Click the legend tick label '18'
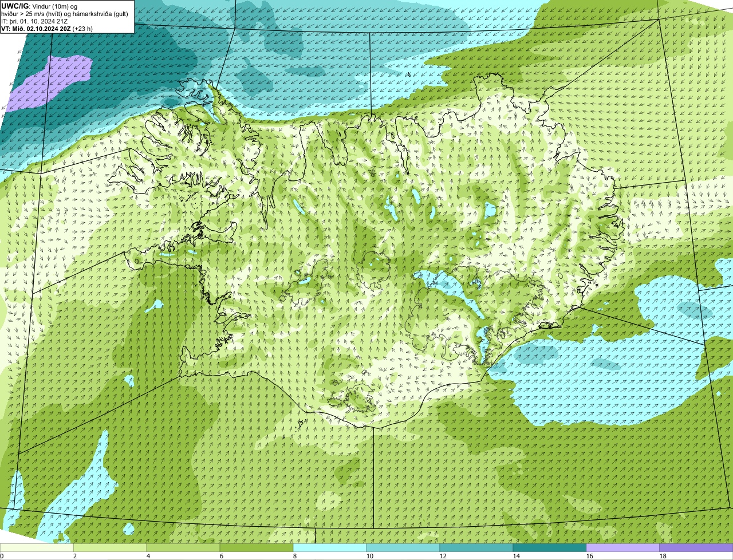Viewport: 733px width, 560px height. coord(663,556)
